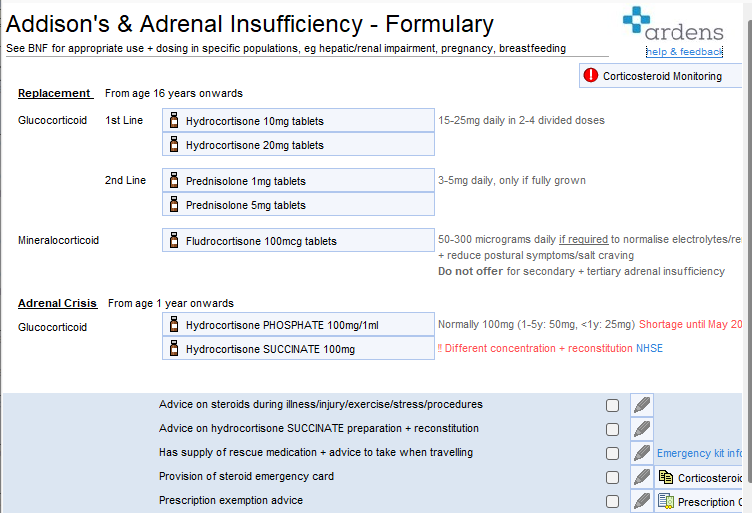
Task: Click the Corticosteroid Monitoring alert icon
Action: click(x=591, y=76)
